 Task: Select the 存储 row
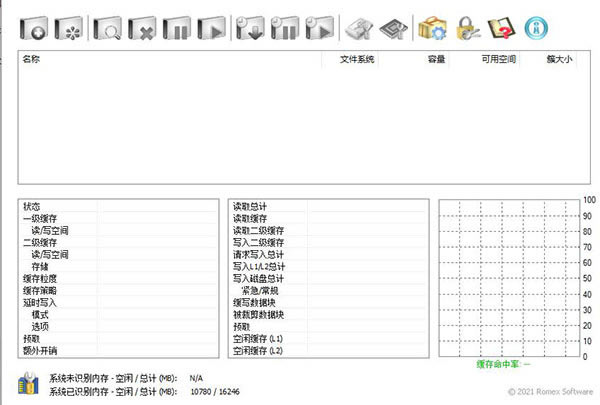(118, 266)
